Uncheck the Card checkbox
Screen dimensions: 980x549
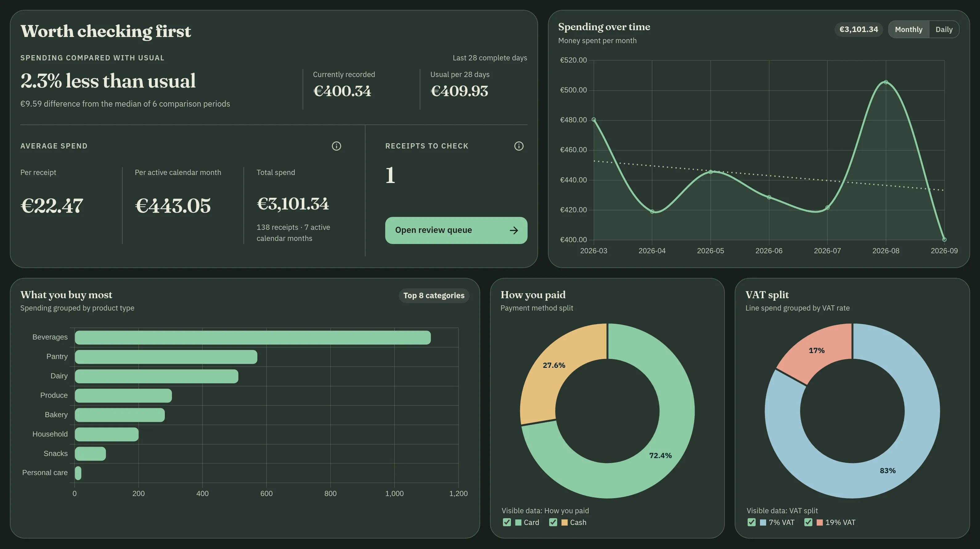(507, 522)
